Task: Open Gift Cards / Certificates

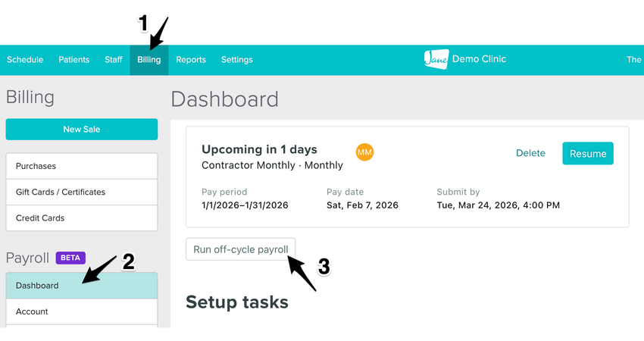Action: [82, 192]
